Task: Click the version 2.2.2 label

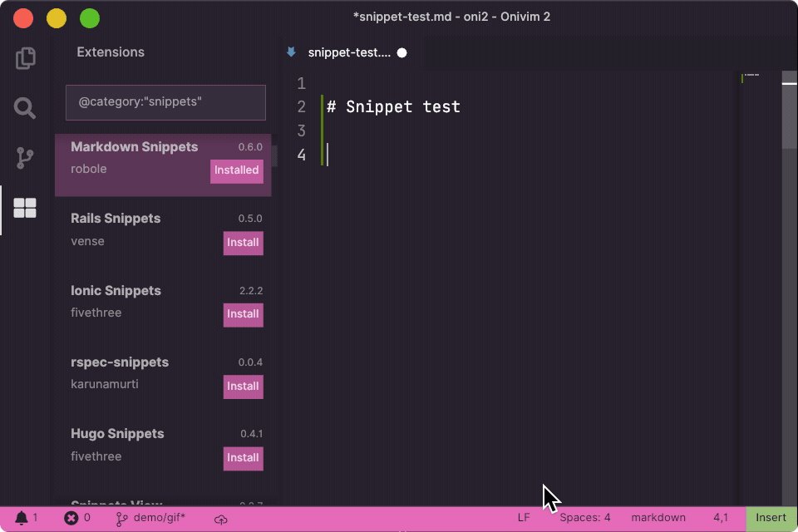Action: (x=251, y=291)
